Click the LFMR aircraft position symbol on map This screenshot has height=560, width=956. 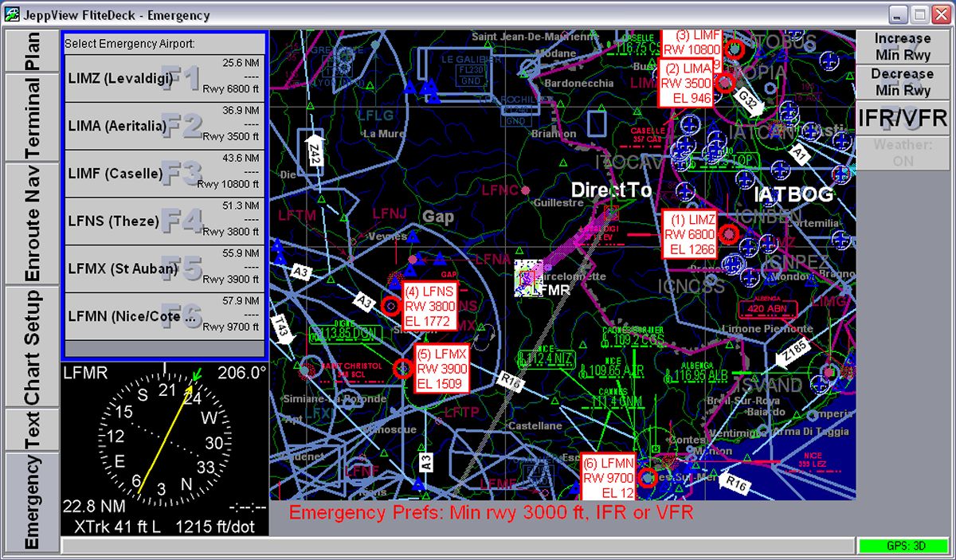pos(527,279)
